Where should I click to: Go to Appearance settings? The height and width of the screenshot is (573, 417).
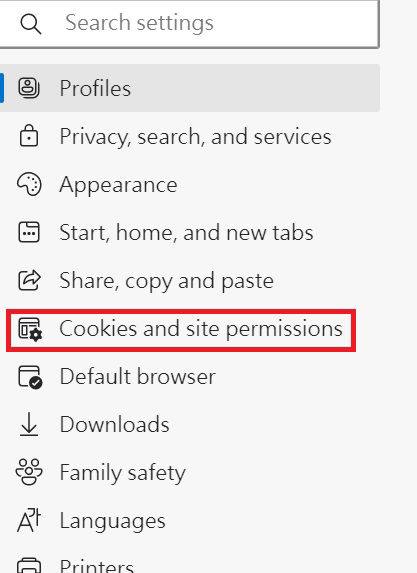190,185
